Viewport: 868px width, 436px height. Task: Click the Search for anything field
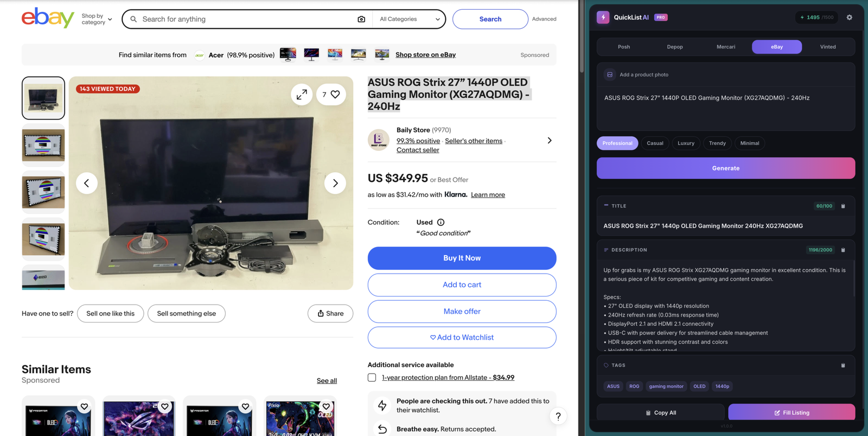pos(247,19)
